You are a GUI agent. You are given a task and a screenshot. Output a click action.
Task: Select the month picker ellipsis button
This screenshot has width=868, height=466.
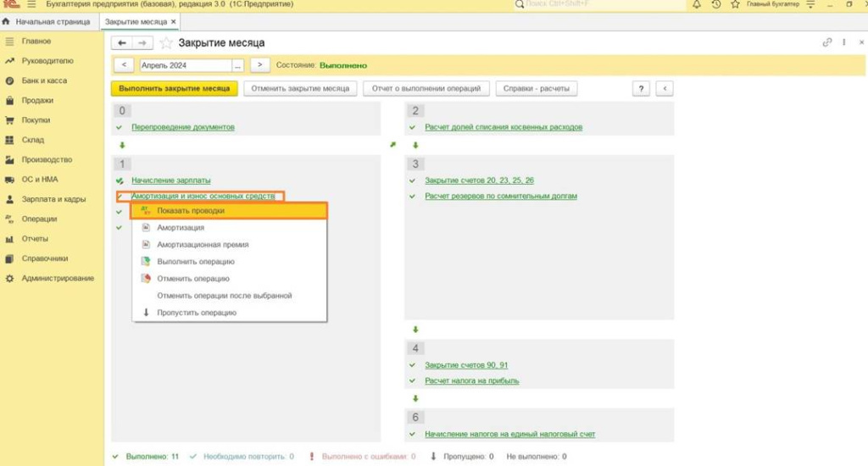[x=238, y=65]
